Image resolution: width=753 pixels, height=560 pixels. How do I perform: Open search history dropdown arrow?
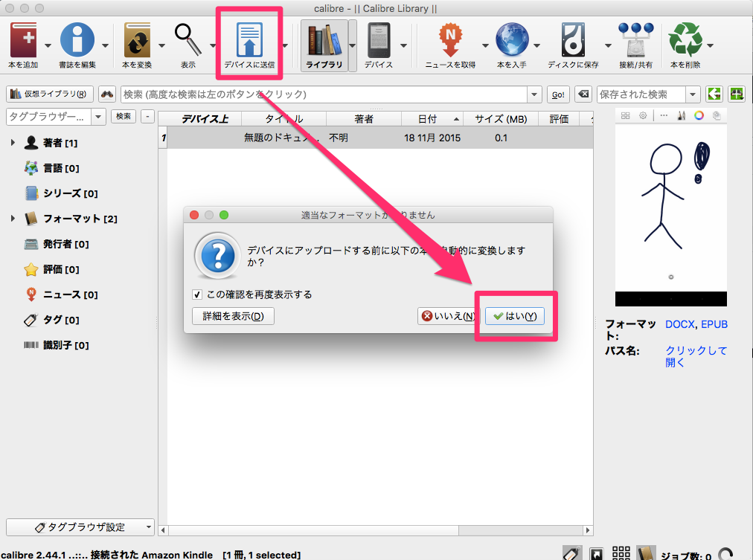pyautogui.click(x=534, y=94)
